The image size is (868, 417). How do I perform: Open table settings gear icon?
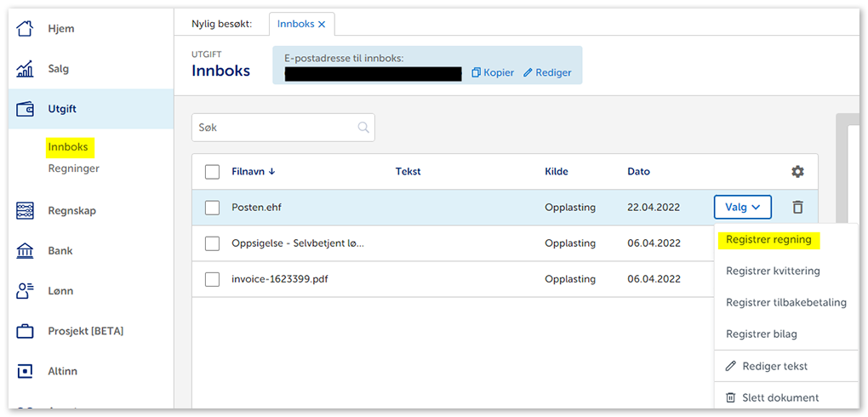(797, 172)
